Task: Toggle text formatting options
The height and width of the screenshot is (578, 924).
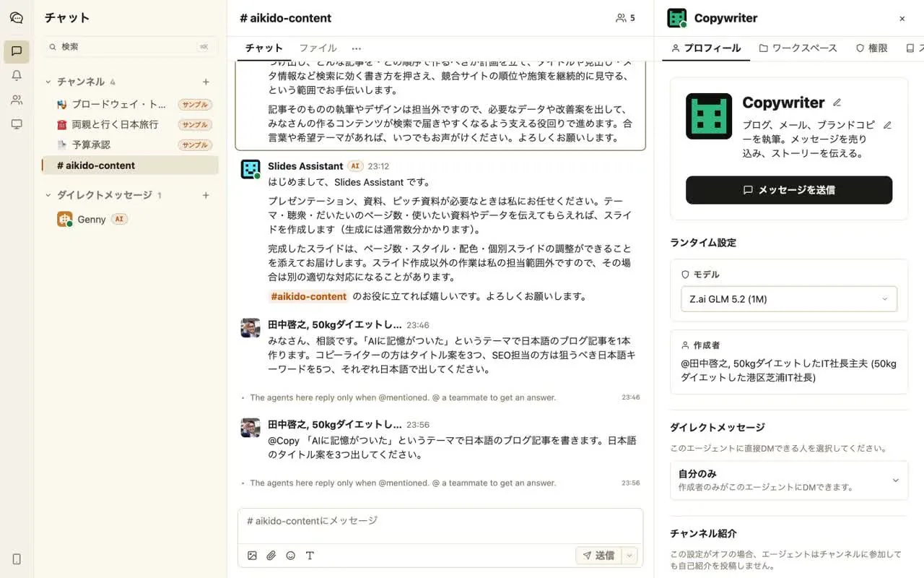Action: click(x=310, y=556)
